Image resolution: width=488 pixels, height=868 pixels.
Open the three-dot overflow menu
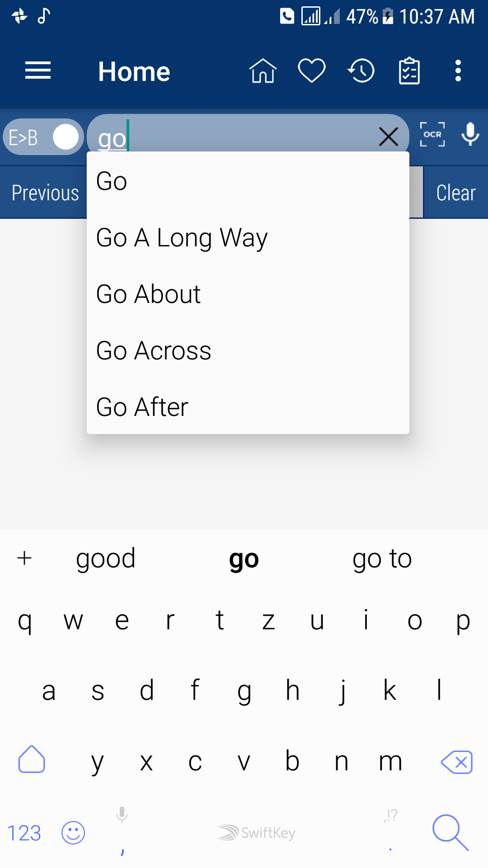458,71
